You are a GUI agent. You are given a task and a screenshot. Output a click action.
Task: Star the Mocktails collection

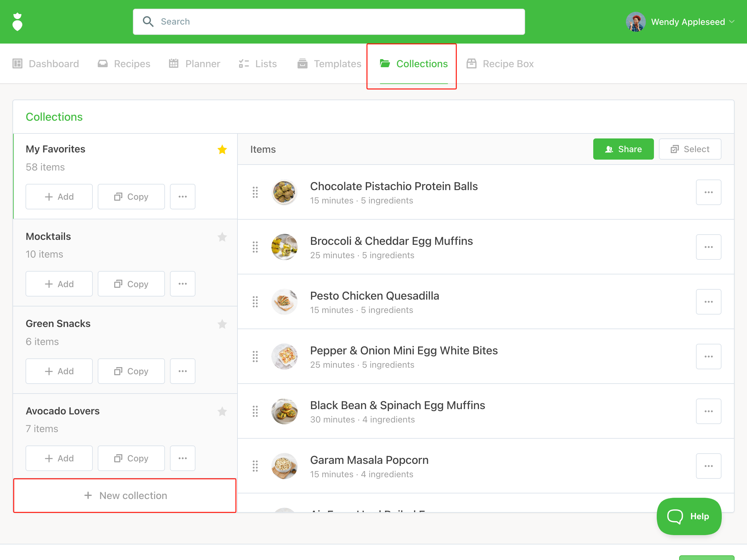(x=222, y=237)
